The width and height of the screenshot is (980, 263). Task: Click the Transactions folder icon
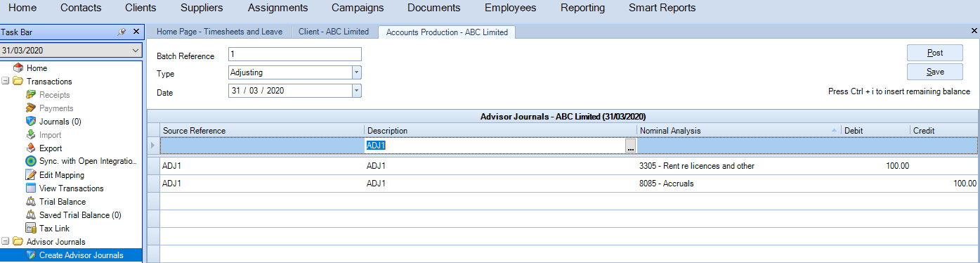coord(18,82)
